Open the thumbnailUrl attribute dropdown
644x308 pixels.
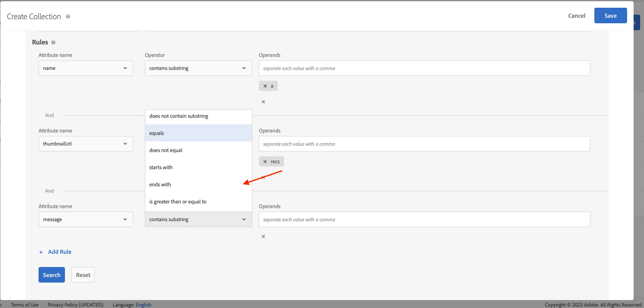click(86, 144)
